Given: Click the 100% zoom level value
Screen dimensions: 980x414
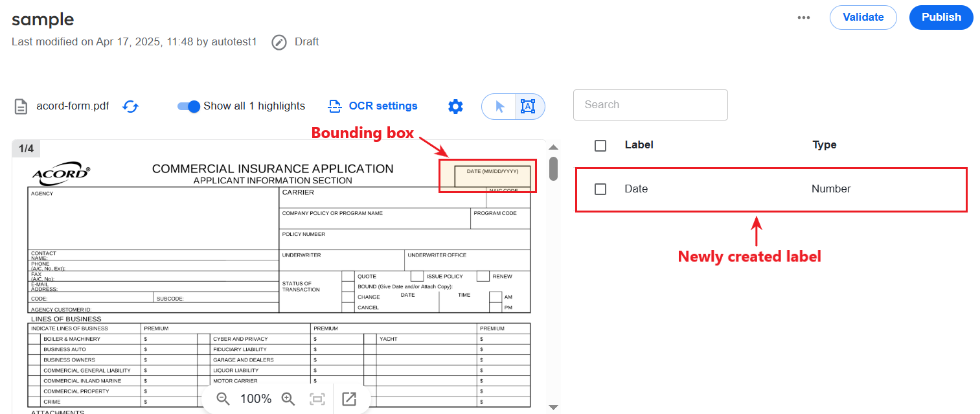Looking at the screenshot, I should click(x=256, y=399).
